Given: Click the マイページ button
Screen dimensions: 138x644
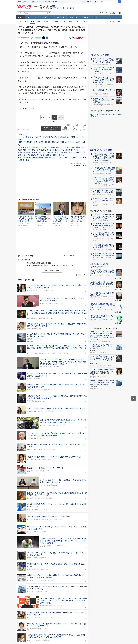Looking at the screenshot, I should pos(103,13).
